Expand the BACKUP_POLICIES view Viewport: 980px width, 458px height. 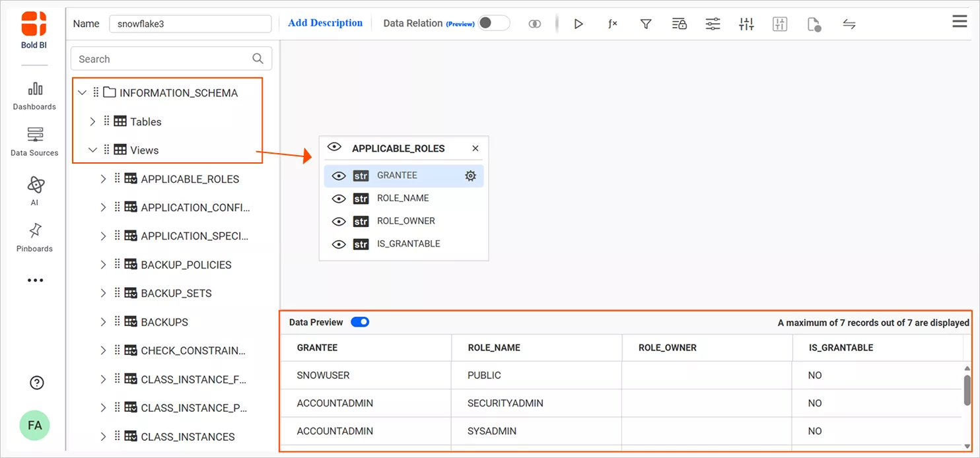pyautogui.click(x=103, y=265)
